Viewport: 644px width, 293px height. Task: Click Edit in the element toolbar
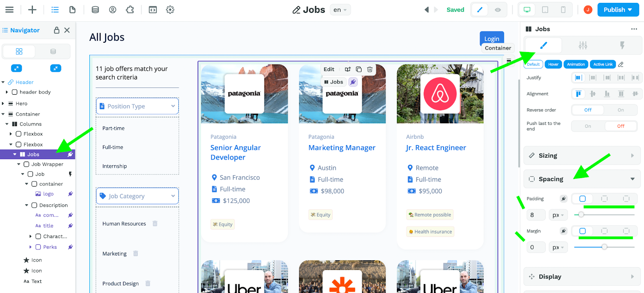click(x=329, y=69)
